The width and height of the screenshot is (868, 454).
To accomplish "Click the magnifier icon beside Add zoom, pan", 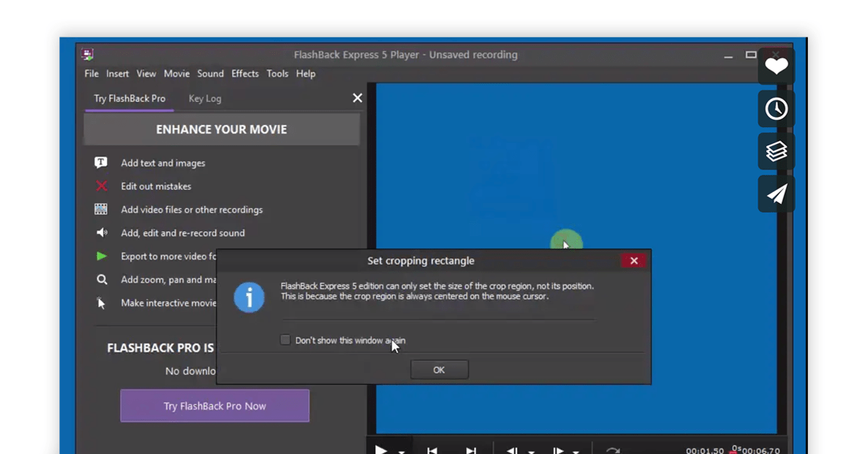I will [x=102, y=279].
